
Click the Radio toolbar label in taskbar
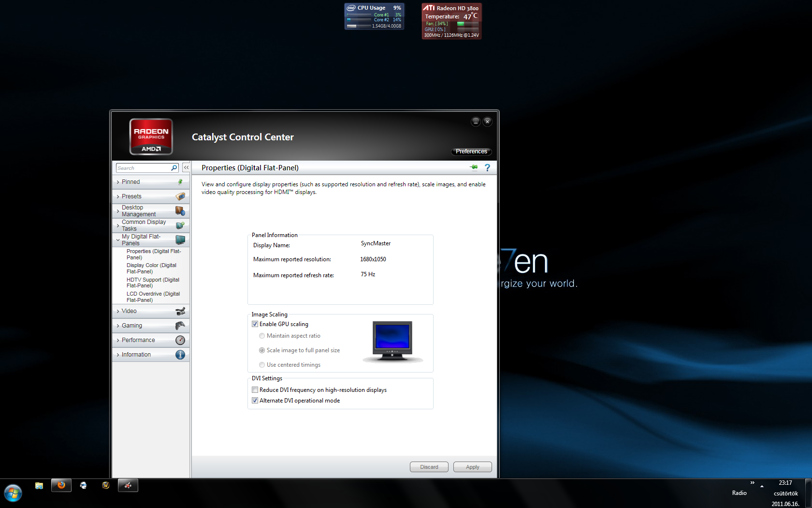tap(739, 493)
